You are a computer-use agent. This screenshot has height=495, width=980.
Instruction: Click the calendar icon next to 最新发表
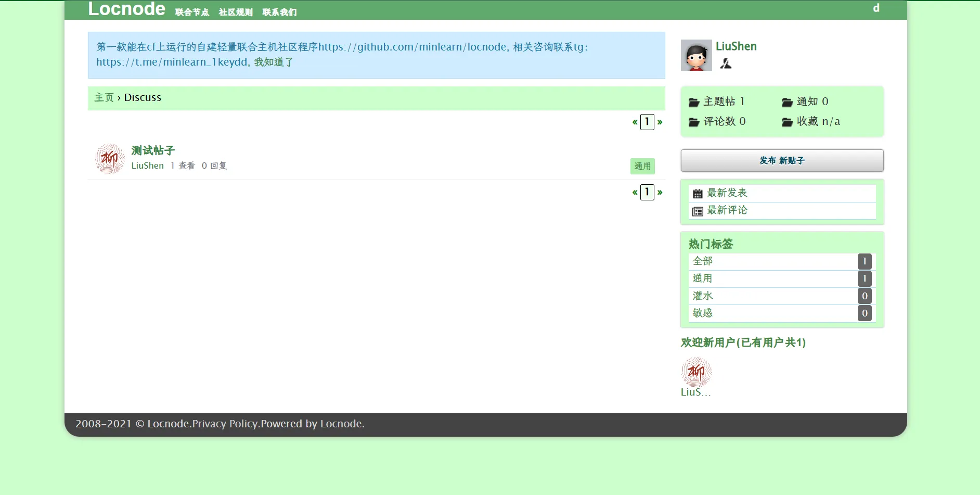click(x=698, y=194)
